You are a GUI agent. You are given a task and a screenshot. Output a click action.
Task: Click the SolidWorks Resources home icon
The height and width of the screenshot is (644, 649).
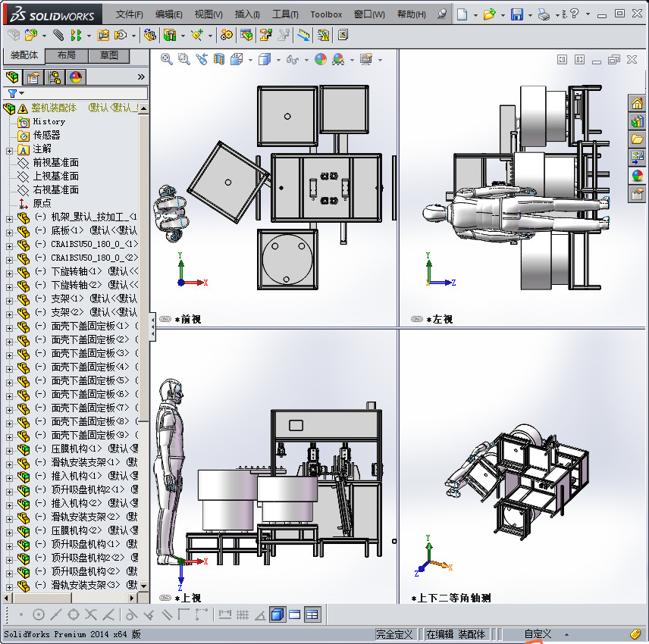coord(637,103)
